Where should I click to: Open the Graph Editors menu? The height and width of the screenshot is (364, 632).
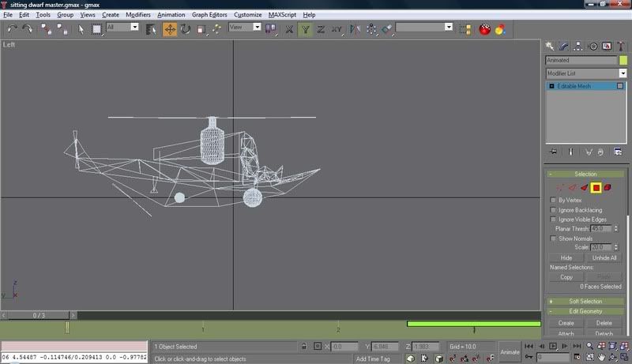click(210, 14)
